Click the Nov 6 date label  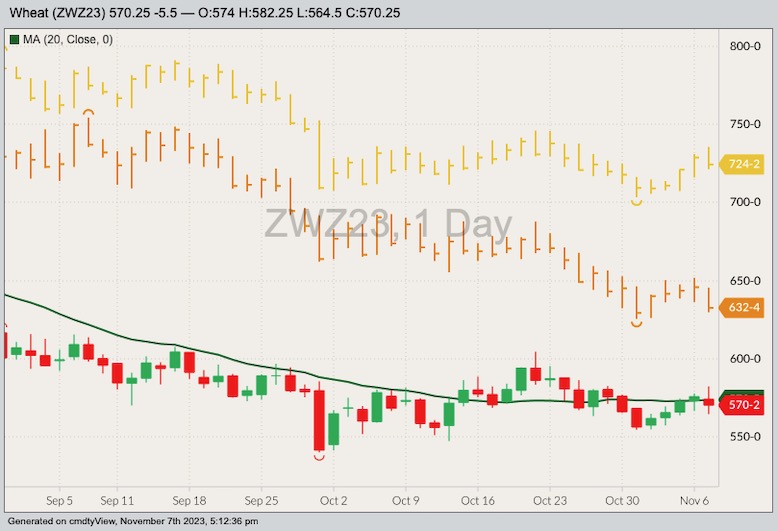pyautogui.click(x=694, y=500)
